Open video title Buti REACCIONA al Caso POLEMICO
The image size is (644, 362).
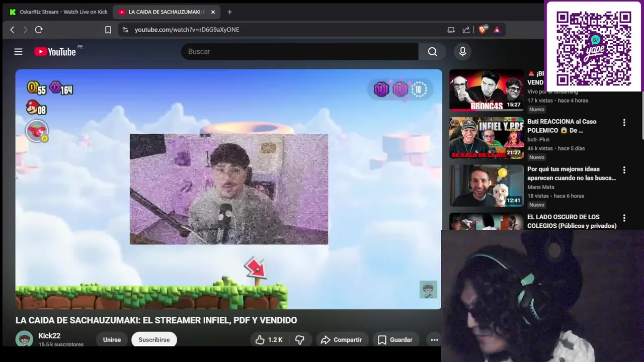pos(562,126)
